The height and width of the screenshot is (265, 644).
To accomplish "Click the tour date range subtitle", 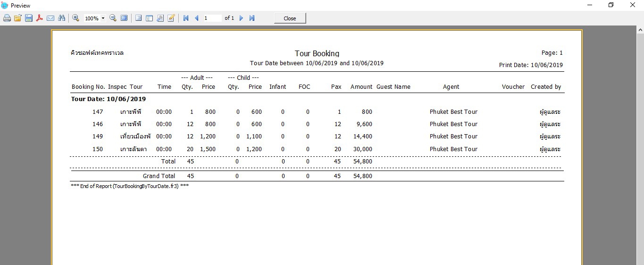I will coord(317,63).
